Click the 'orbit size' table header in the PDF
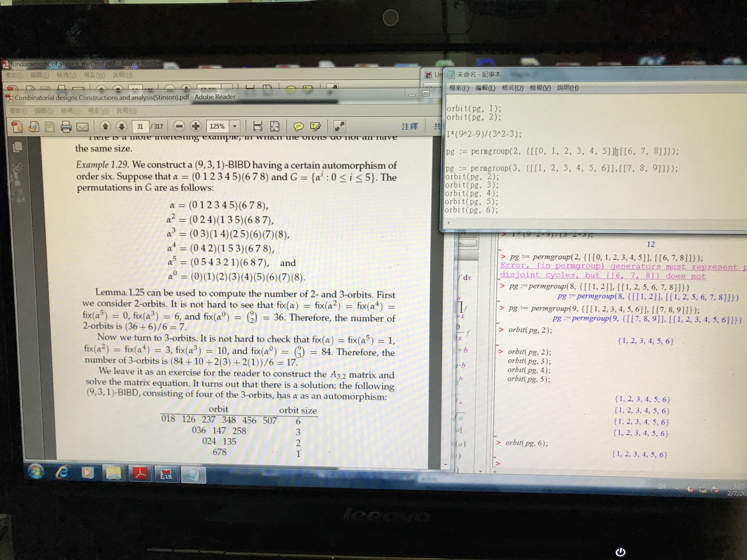747x560 pixels. pyautogui.click(x=298, y=411)
